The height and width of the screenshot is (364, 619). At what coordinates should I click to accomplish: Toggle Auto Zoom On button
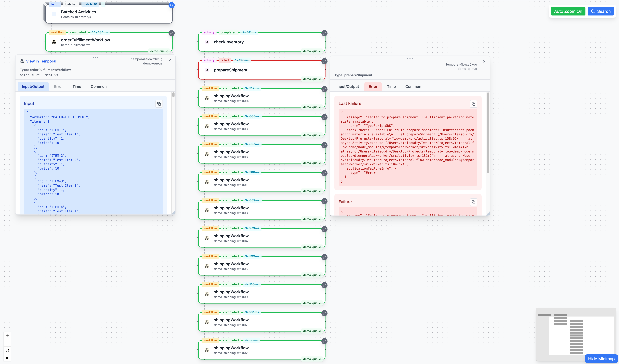[x=568, y=11]
